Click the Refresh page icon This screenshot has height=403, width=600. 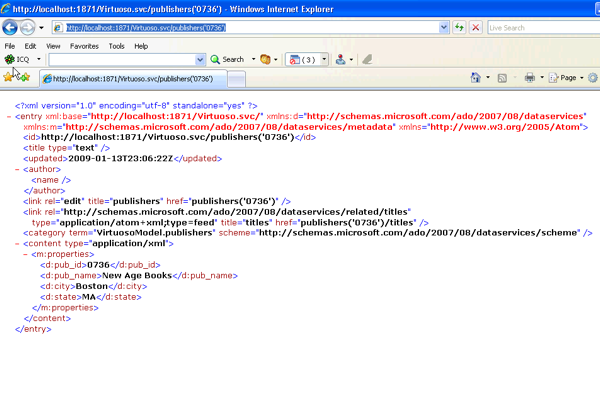tap(459, 28)
